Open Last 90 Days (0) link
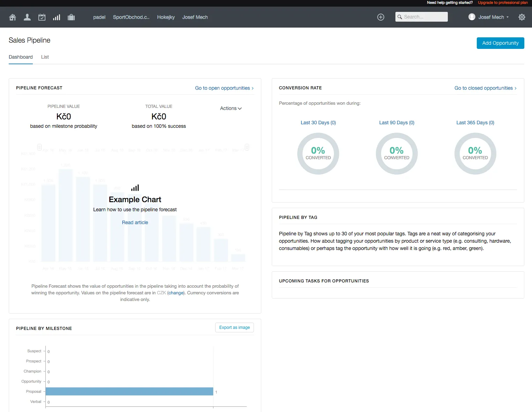Image resolution: width=532 pixels, height=412 pixels. pos(397,123)
